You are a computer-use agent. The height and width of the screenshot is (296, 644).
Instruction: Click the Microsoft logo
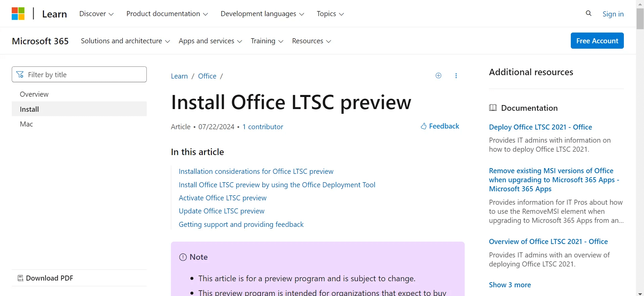[17, 13]
